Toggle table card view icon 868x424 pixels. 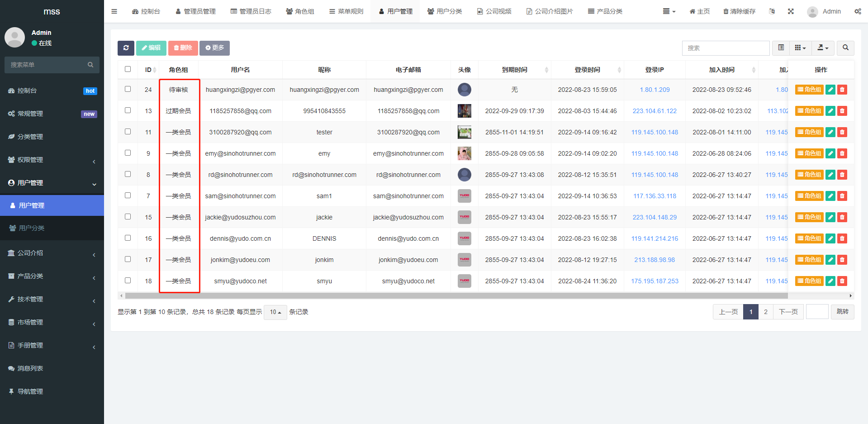pyautogui.click(x=781, y=48)
